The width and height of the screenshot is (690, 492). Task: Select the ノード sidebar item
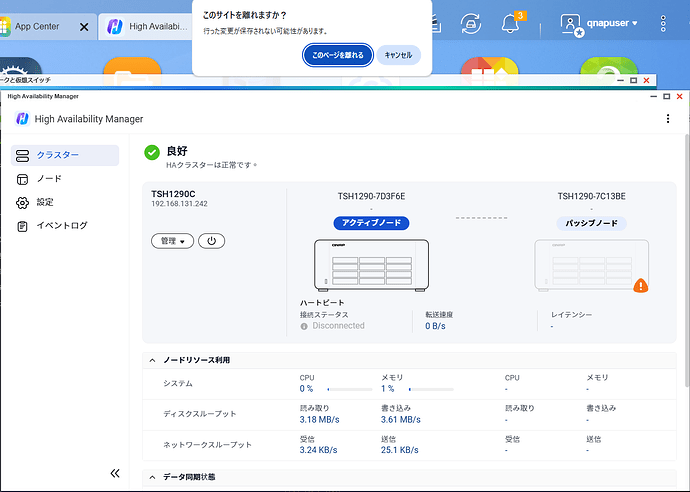(x=49, y=178)
